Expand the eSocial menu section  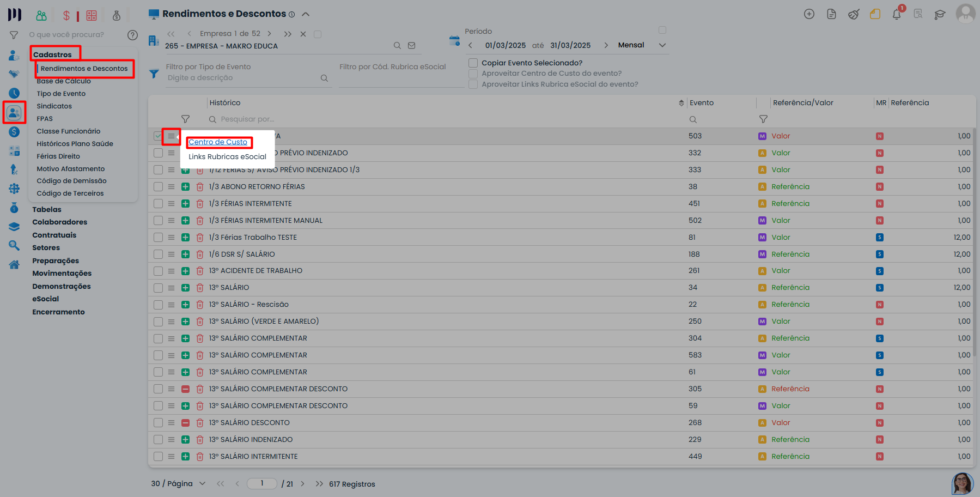click(x=45, y=299)
